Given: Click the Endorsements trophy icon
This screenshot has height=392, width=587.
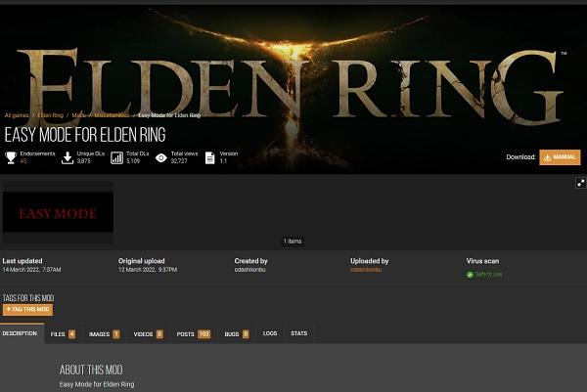Looking at the screenshot, I should [11, 157].
